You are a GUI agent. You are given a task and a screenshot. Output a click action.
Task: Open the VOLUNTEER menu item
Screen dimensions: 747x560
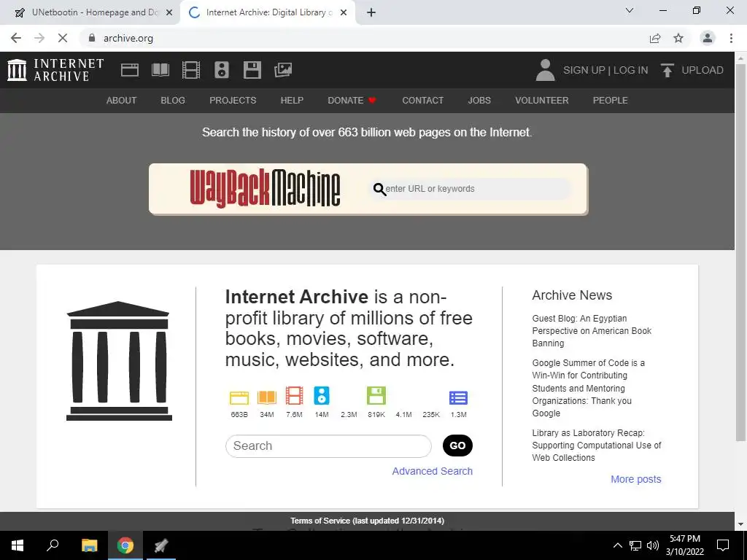[x=542, y=101]
